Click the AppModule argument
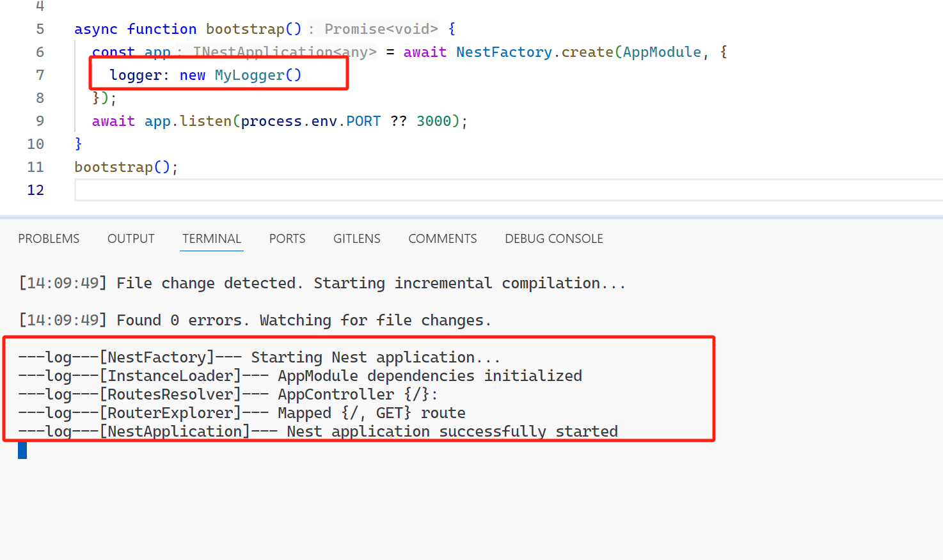This screenshot has height=560, width=943. tap(662, 52)
